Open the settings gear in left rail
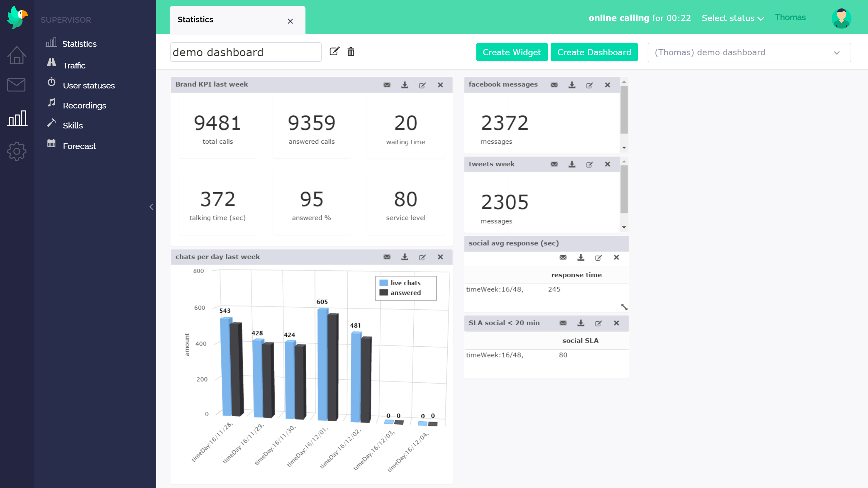 17,151
